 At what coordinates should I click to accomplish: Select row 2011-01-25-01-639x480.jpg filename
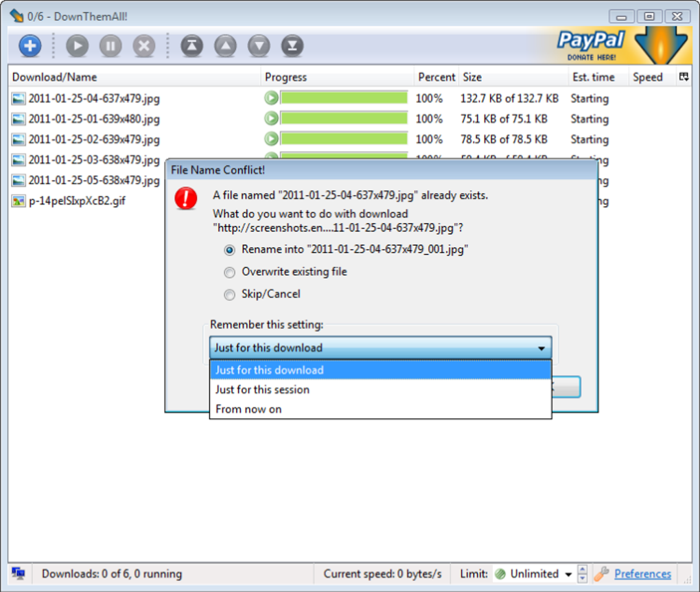94,119
